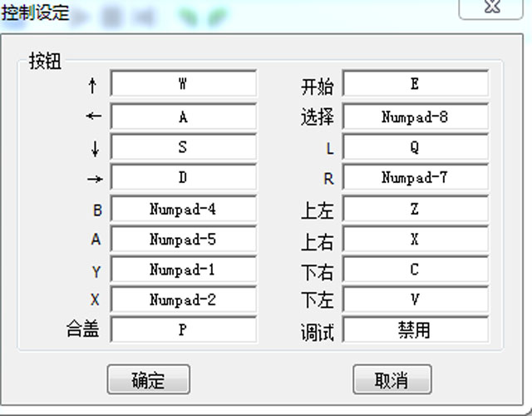Select the L button field showing Q
Screen dimensions: 532x416
(415, 148)
